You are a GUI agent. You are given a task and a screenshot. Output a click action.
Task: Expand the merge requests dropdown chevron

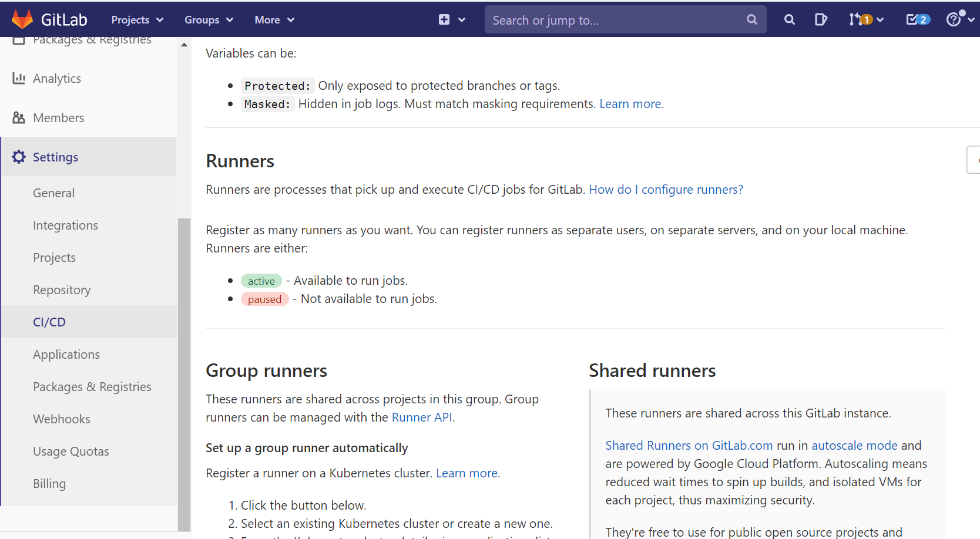click(x=880, y=20)
